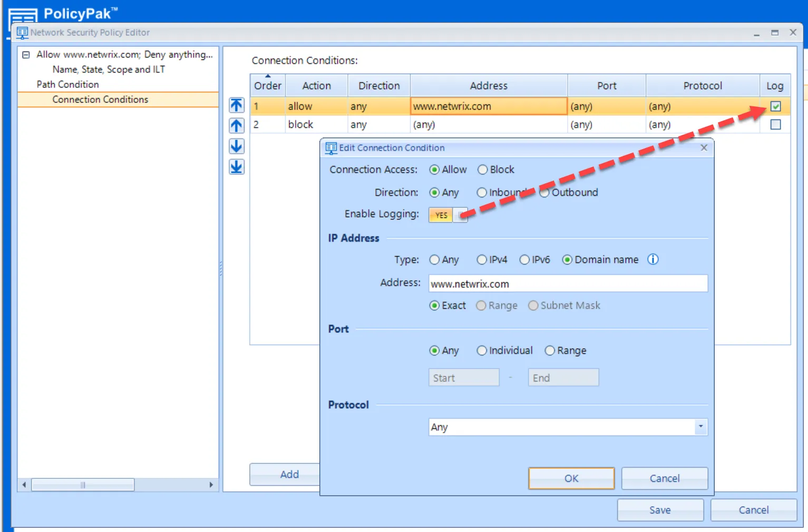Click the move-to-top arrow icon
The width and height of the screenshot is (808, 532).
[237, 105]
